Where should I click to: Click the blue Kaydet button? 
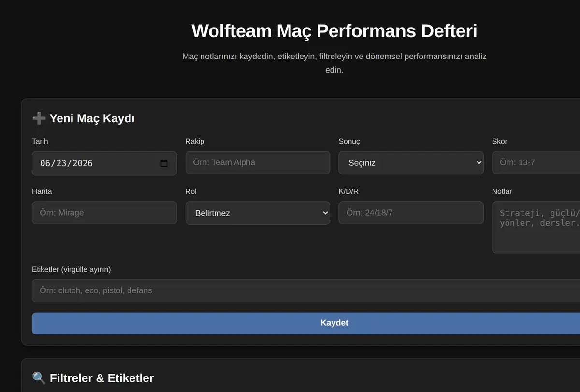(306, 323)
